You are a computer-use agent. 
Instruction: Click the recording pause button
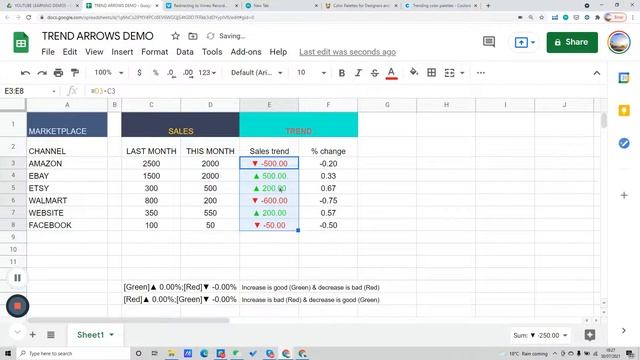click(x=17, y=278)
